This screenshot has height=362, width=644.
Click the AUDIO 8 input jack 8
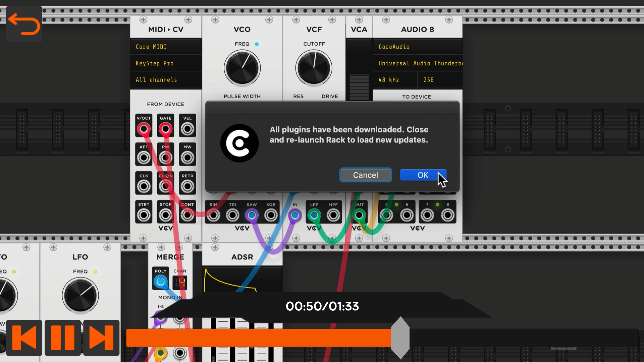447,215
